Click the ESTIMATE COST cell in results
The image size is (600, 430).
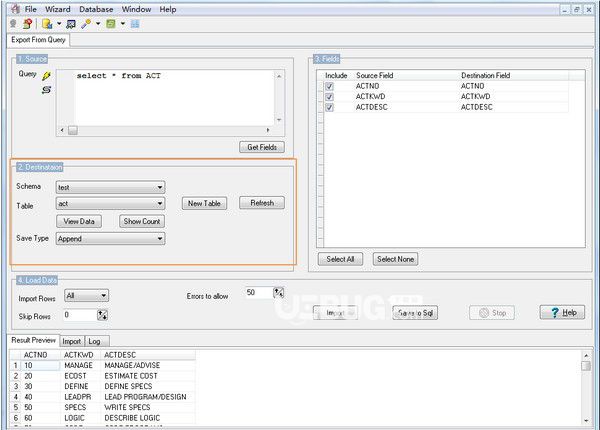coord(148,376)
